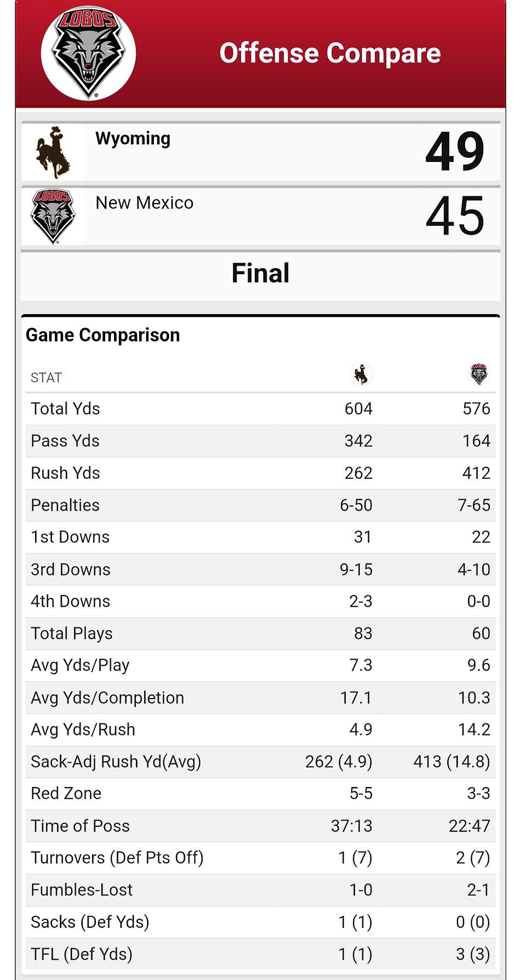
Task: Select the Total Yds row
Action: click(x=260, y=409)
